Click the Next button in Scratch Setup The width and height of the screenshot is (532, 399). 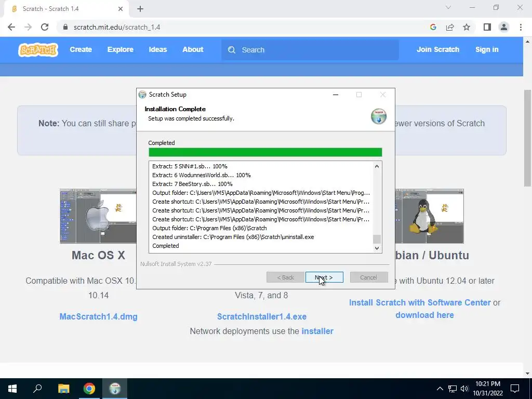pos(324,277)
